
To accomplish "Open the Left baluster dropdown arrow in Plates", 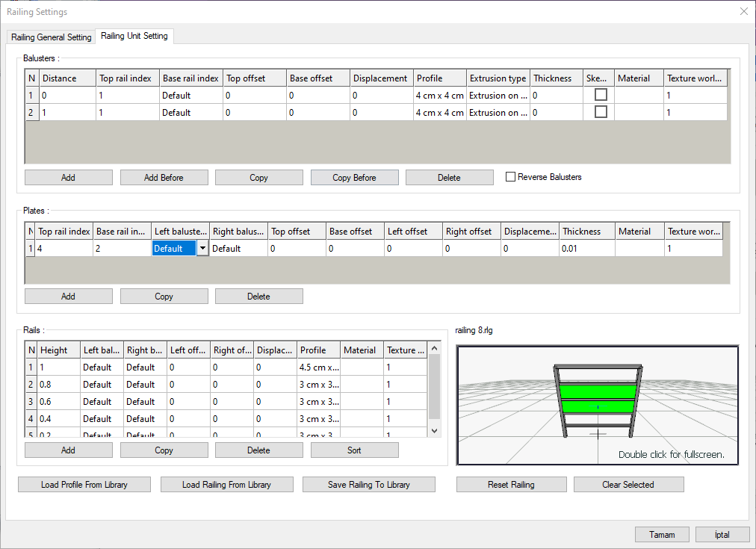I will (202, 249).
